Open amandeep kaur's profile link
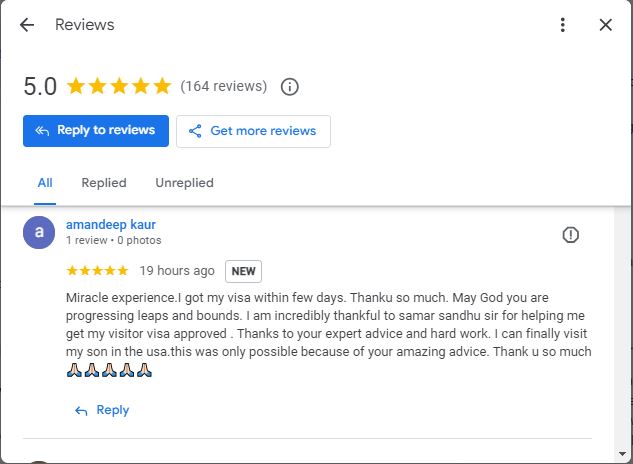Image resolution: width=633 pixels, height=464 pixels. tap(111, 225)
